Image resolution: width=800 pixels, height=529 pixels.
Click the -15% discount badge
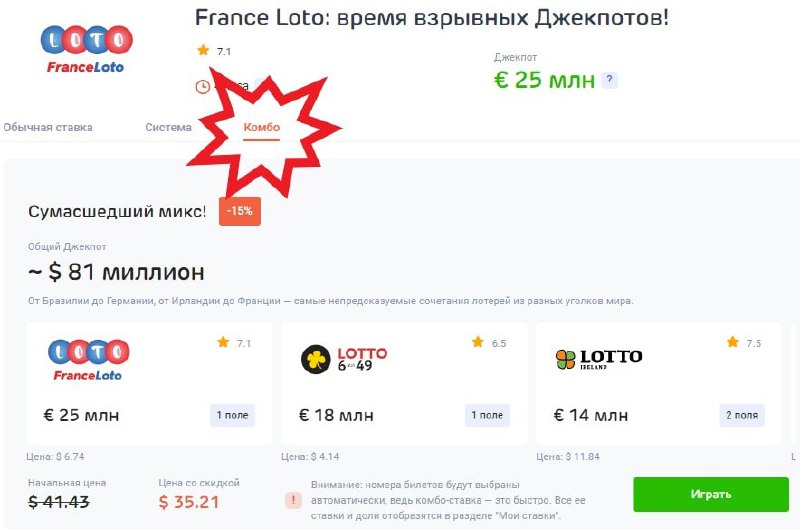click(x=239, y=211)
